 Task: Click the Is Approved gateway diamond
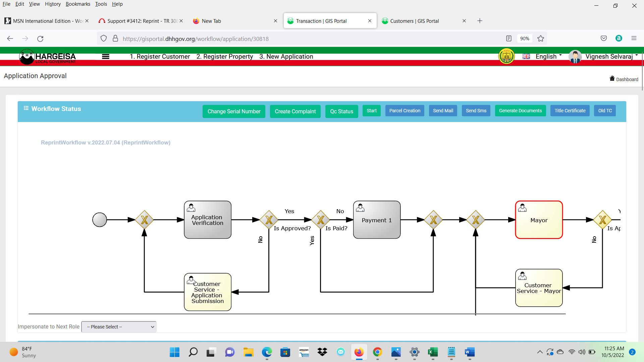(269, 220)
